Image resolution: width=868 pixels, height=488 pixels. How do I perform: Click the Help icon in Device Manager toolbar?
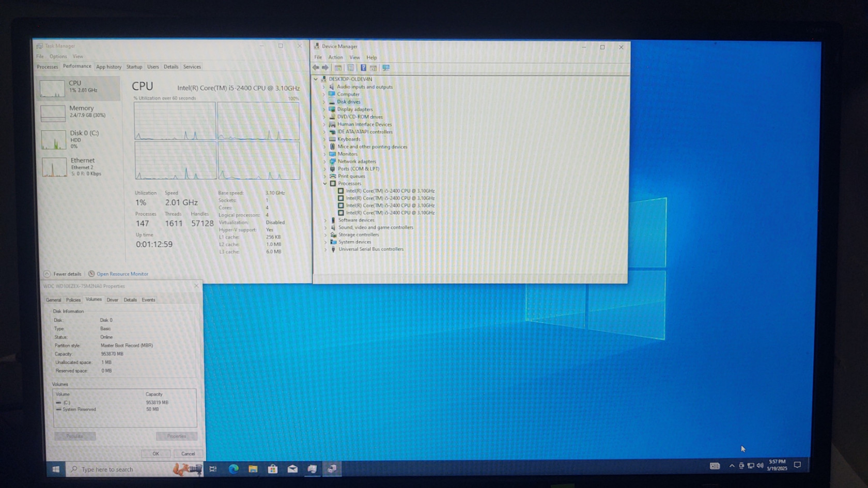pyautogui.click(x=363, y=68)
